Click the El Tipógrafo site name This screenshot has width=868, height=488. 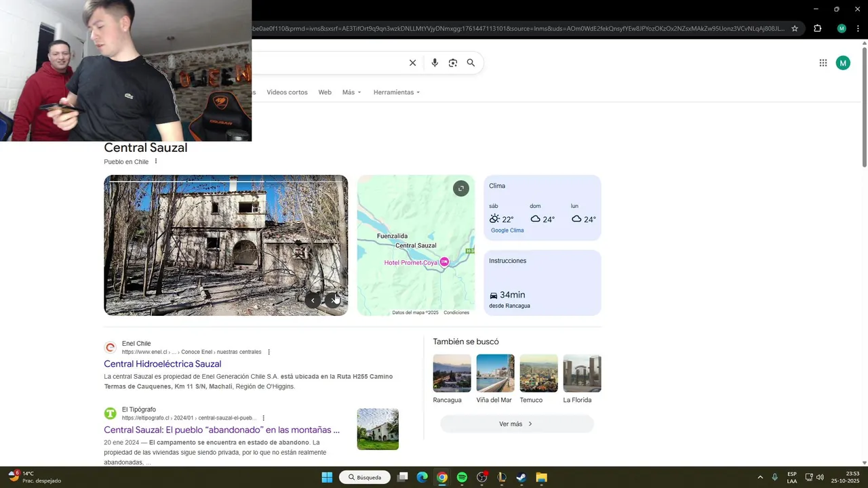139,409
